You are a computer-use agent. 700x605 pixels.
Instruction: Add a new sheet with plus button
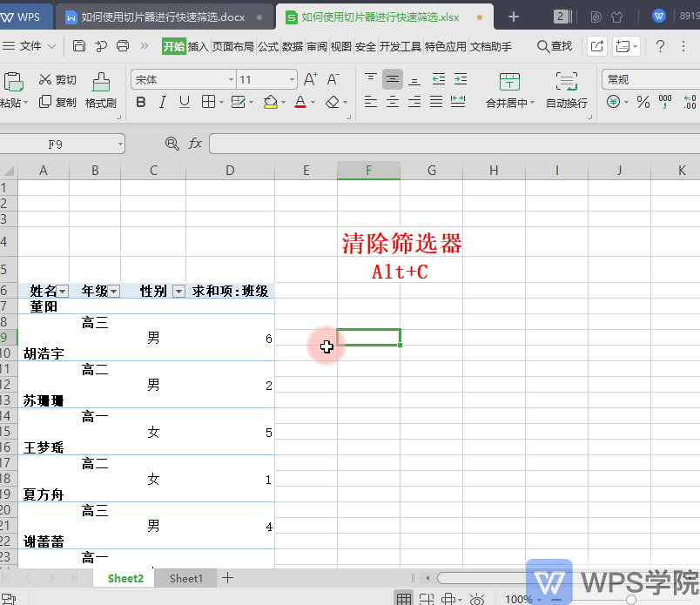228,578
